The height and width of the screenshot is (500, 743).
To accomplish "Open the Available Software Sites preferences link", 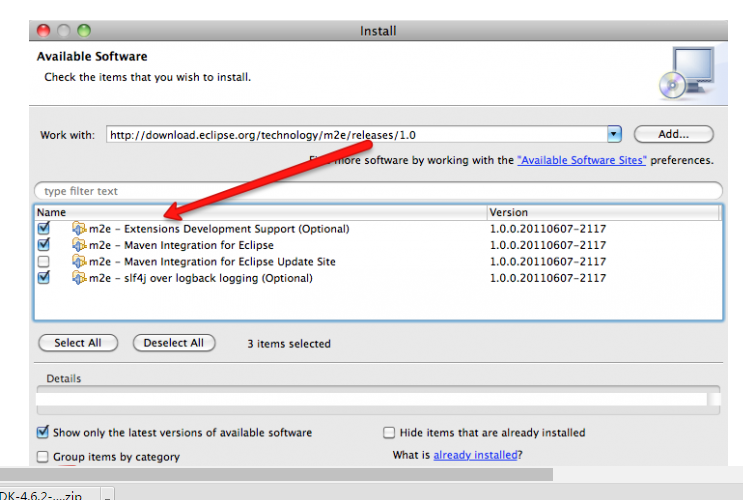I will (581, 160).
